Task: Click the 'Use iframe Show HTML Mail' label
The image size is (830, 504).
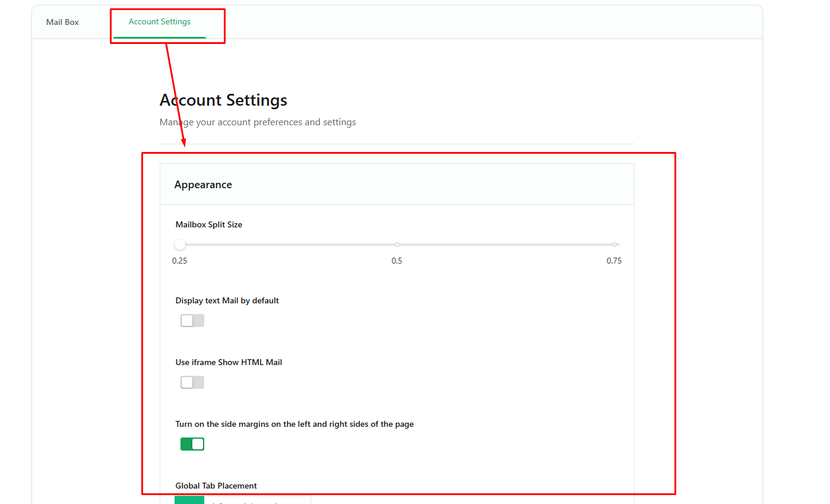Action: coord(229,362)
